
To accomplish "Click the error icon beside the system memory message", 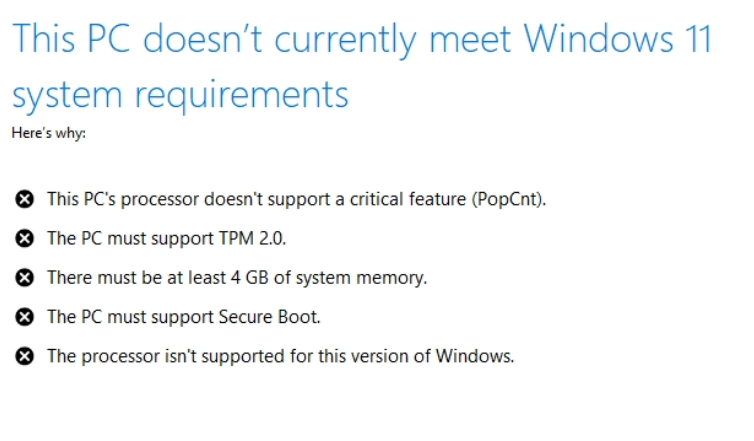I will point(25,277).
